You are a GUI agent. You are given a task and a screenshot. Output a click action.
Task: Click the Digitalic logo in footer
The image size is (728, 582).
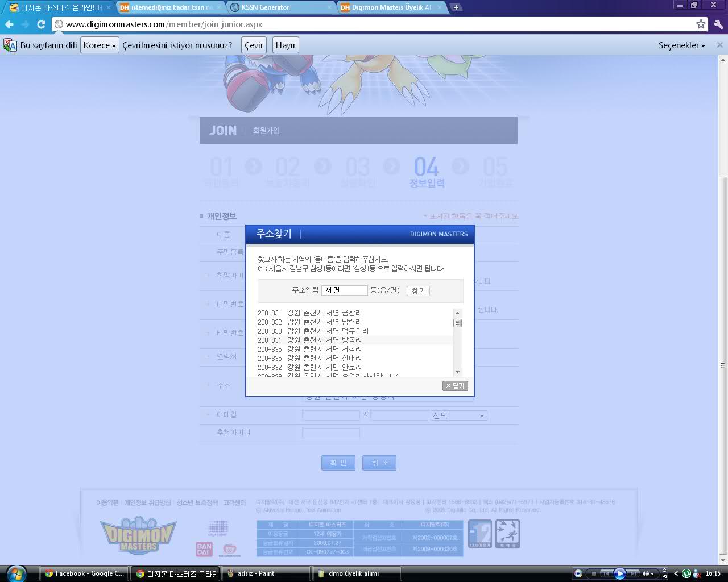click(218, 528)
